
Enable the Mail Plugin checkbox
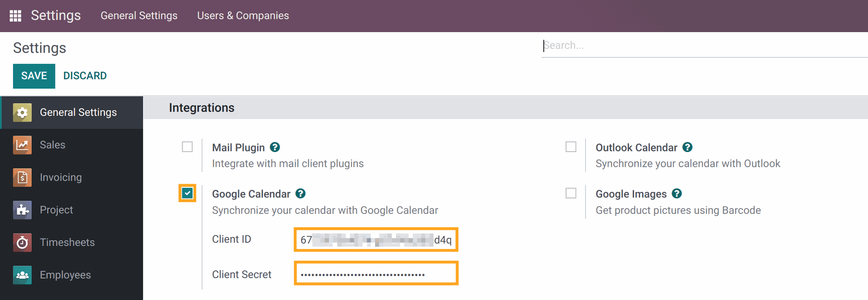[x=187, y=147]
